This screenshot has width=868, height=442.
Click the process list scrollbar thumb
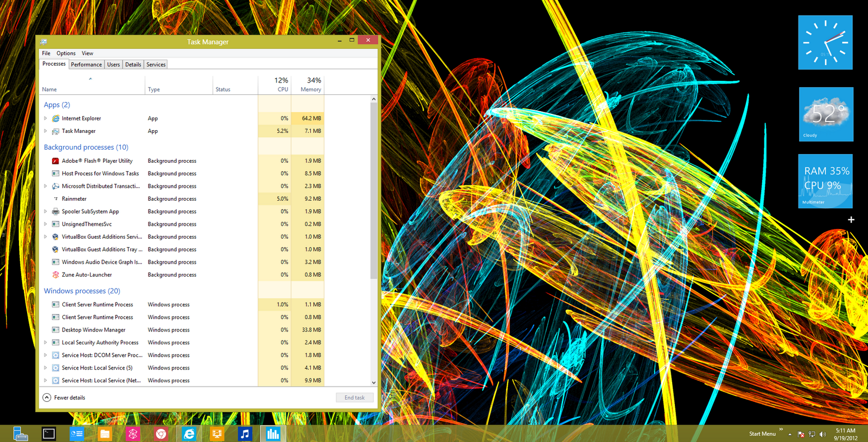point(374,191)
